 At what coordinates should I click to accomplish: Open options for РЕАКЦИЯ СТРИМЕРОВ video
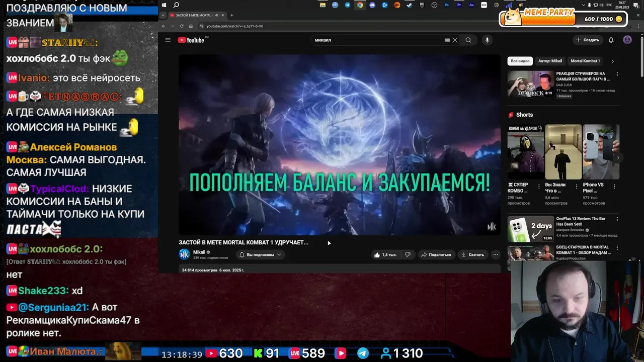(617, 74)
